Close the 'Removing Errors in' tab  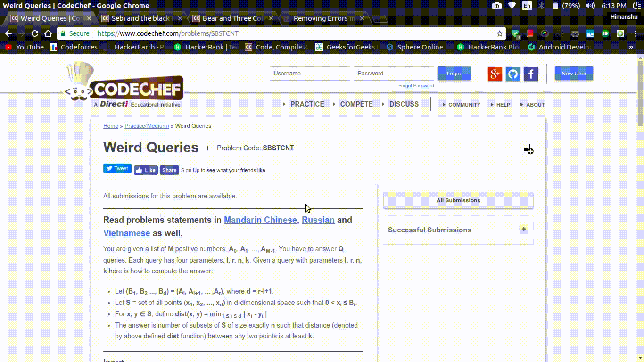coord(362,18)
